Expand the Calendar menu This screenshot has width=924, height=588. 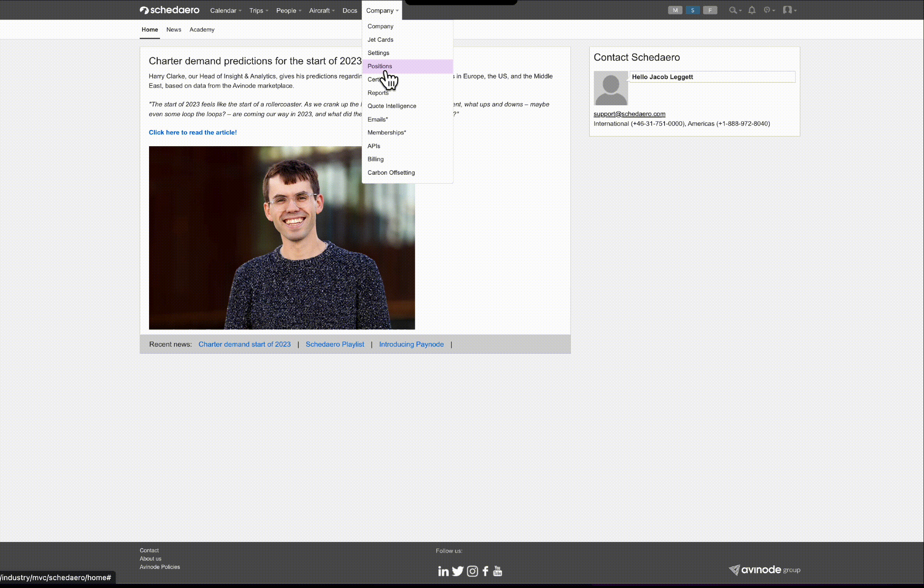[x=226, y=11]
